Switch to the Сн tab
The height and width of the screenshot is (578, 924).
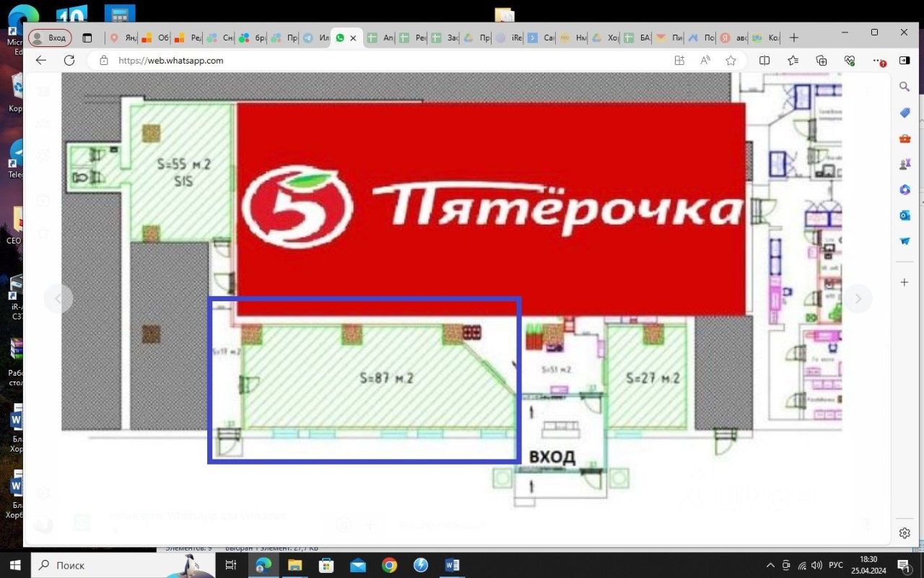tap(219, 38)
